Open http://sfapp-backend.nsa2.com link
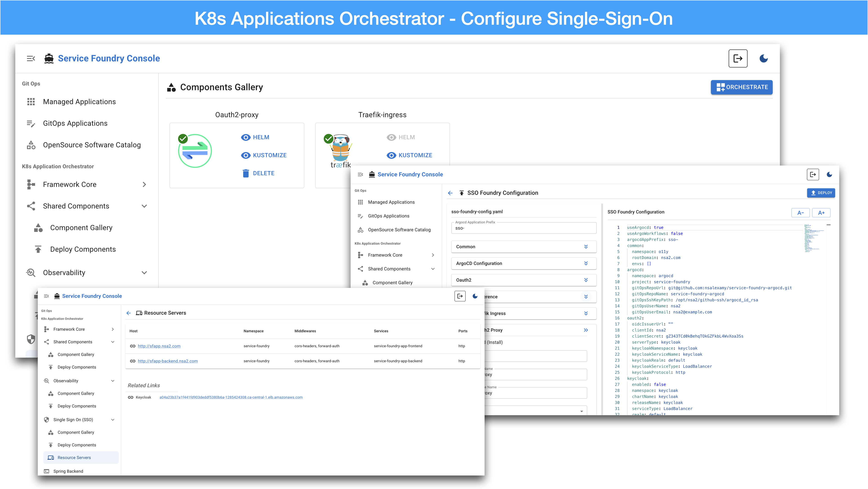 point(168,361)
